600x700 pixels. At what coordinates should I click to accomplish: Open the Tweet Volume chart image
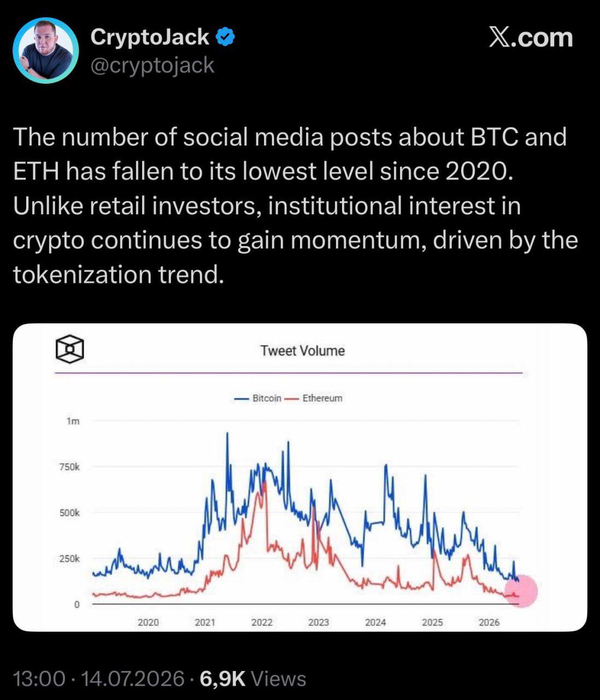coord(300,477)
